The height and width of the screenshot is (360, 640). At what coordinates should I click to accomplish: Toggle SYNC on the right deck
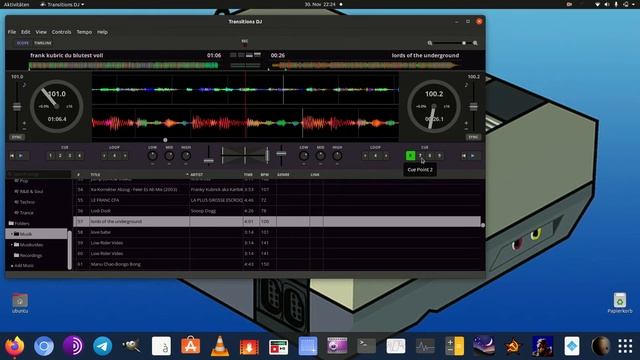(473, 137)
